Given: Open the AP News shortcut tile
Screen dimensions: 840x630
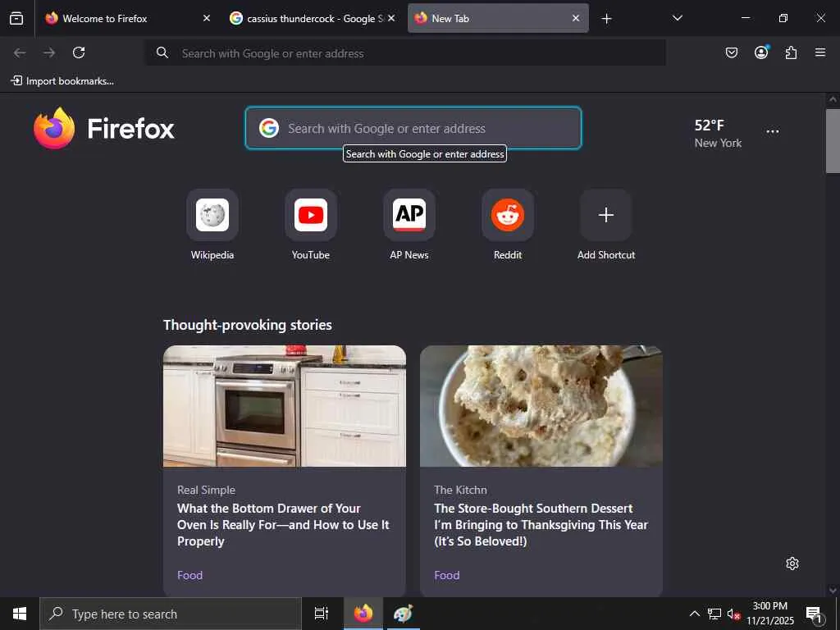Looking at the screenshot, I should coord(409,215).
